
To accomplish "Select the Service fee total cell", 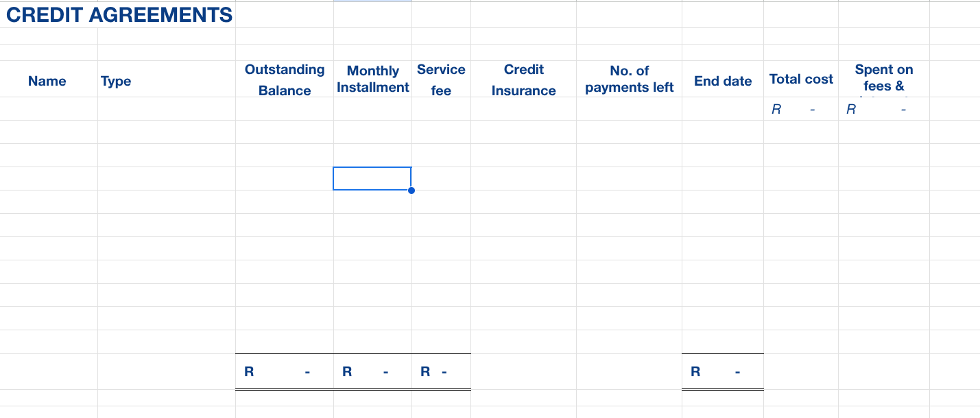I will pyautogui.click(x=441, y=371).
